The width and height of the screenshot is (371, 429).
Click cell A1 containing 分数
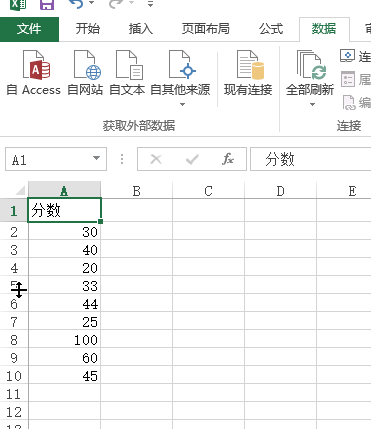coord(64,210)
